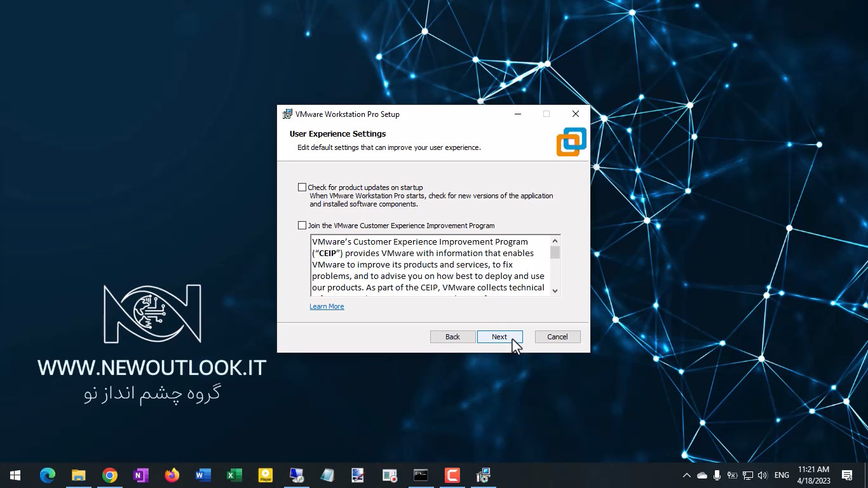Open the notepad-style icon in taskbar

[328, 475]
